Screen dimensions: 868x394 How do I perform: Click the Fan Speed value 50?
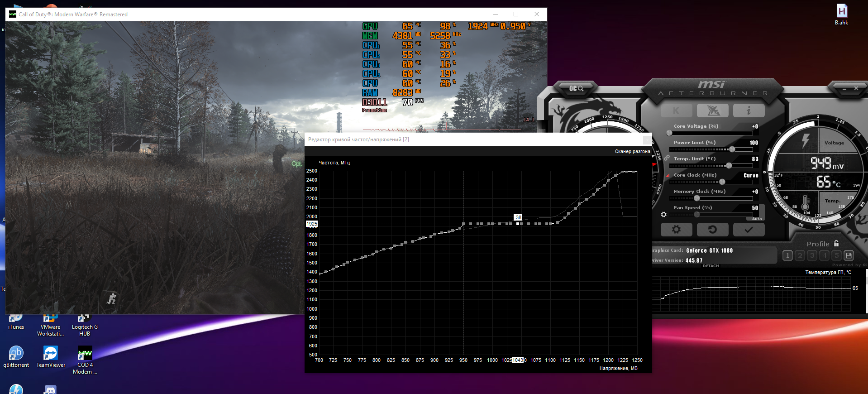[x=755, y=208]
